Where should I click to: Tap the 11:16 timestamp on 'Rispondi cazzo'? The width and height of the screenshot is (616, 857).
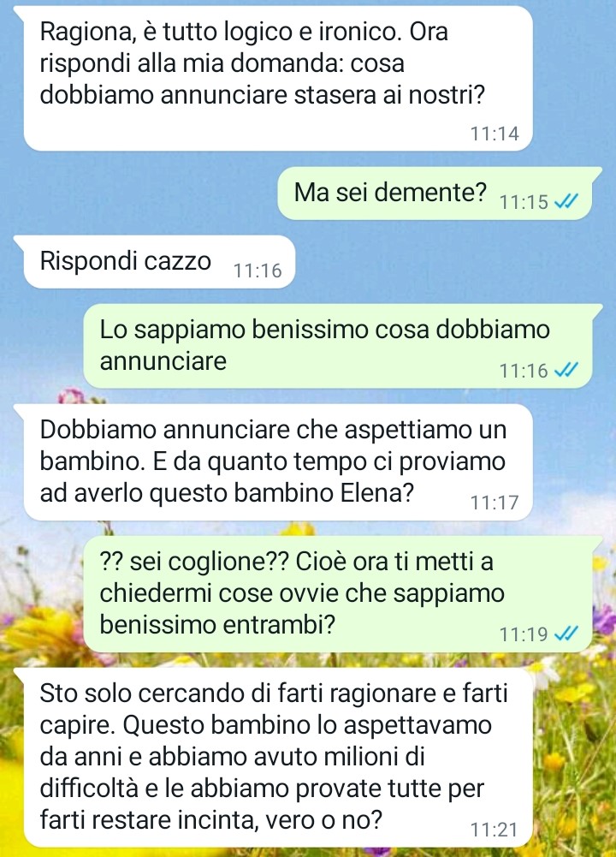pos(258,271)
